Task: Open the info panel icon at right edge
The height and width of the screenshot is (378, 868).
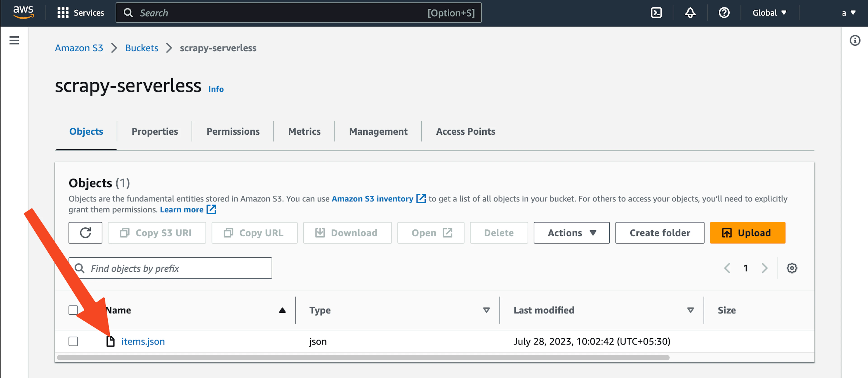Action: 854,40
